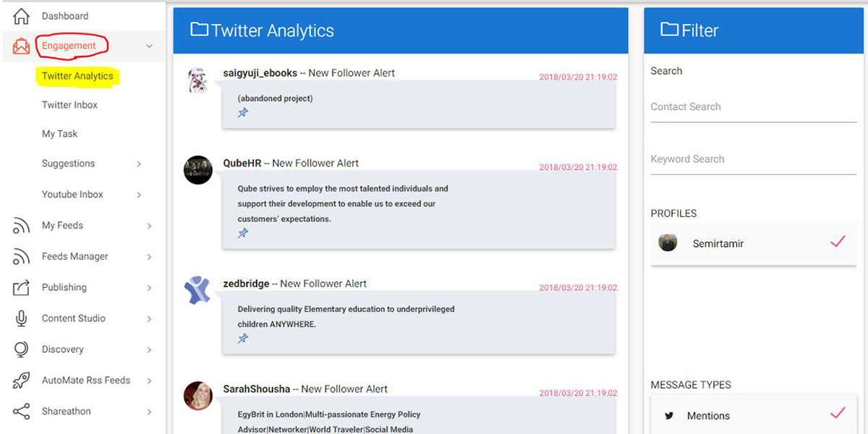The height and width of the screenshot is (434, 868).
Task: Click the Shareathon share icon
Action: (21, 412)
